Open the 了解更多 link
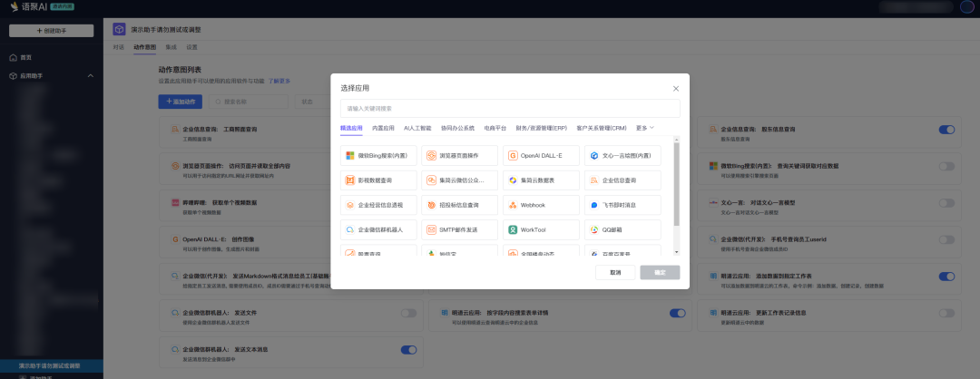Viewport: 980px width, 379px height. click(x=279, y=82)
